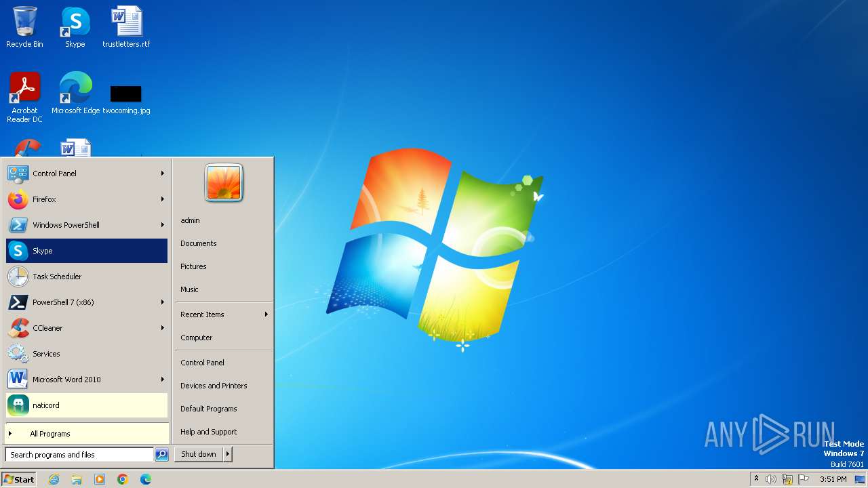Click the Start button
The image size is (868, 488).
pos(19,479)
